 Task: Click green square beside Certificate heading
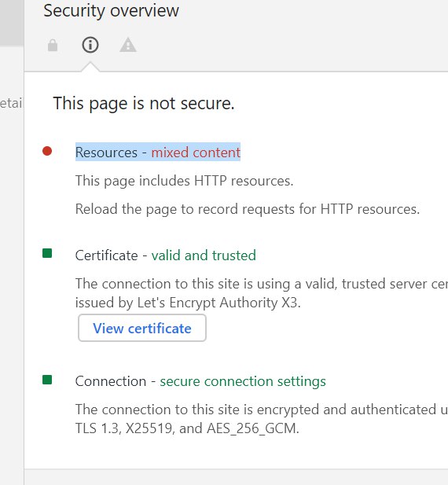click(47, 253)
